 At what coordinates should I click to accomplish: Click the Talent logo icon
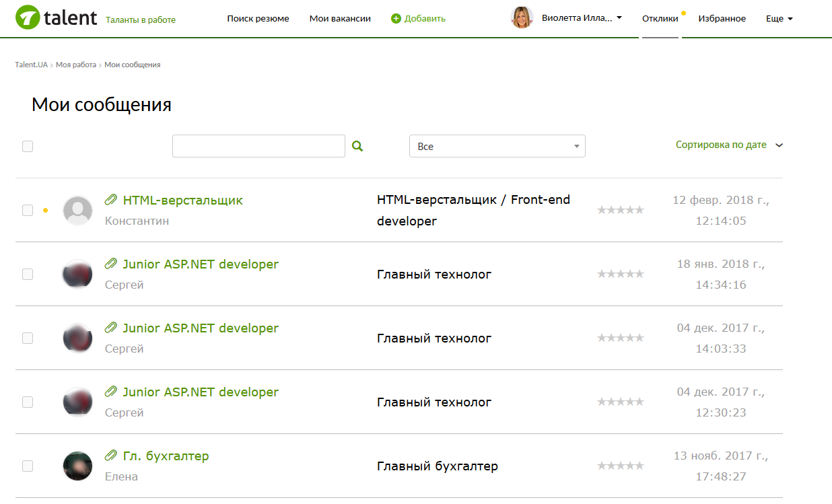(27, 17)
